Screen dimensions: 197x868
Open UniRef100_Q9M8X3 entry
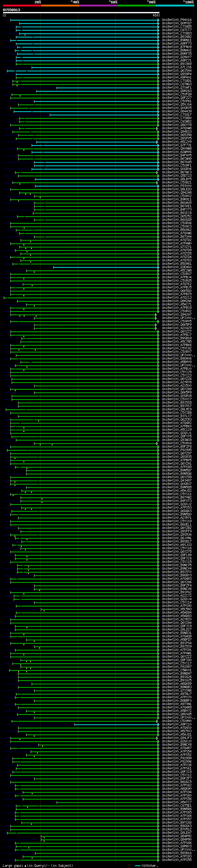[176, 846]
